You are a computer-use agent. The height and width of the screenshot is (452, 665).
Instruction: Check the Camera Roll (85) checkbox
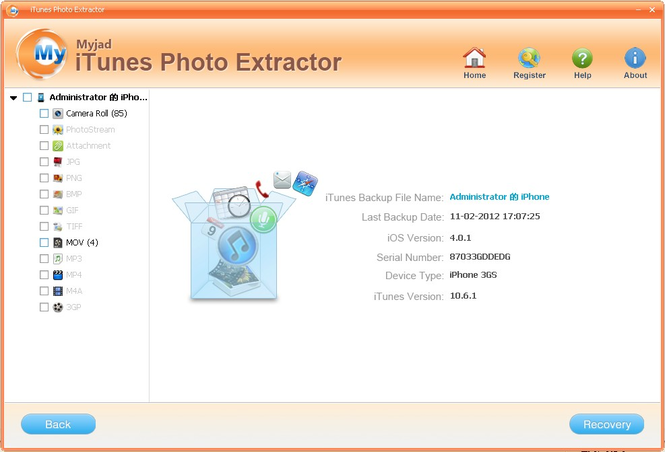click(x=44, y=114)
